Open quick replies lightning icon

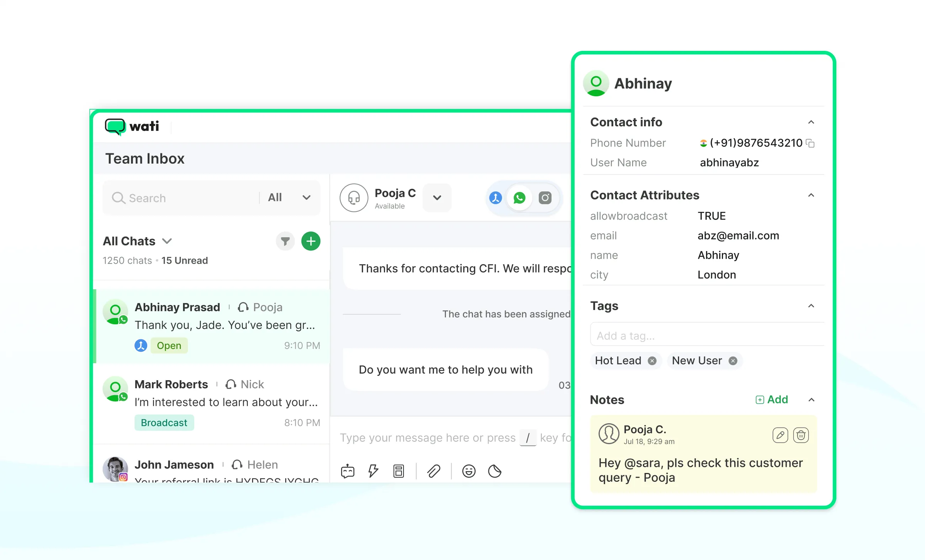[x=373, y=471]
